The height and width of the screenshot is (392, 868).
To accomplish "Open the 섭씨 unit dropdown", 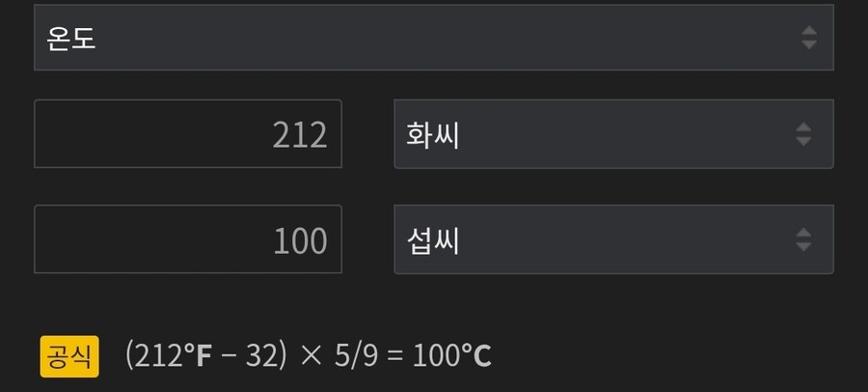I will click(613, 239).
